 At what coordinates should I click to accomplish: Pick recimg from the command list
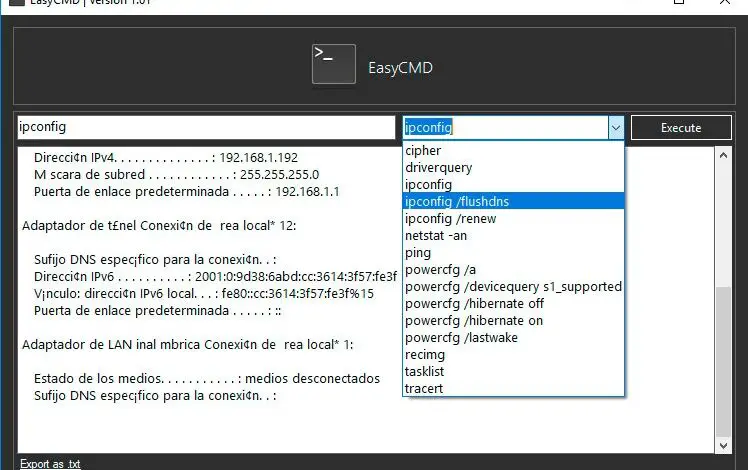(513, 355)
